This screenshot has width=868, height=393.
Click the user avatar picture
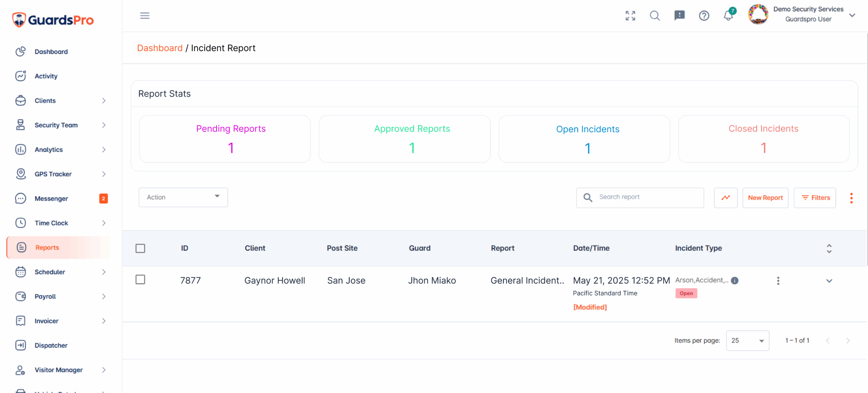click(758, 14)
